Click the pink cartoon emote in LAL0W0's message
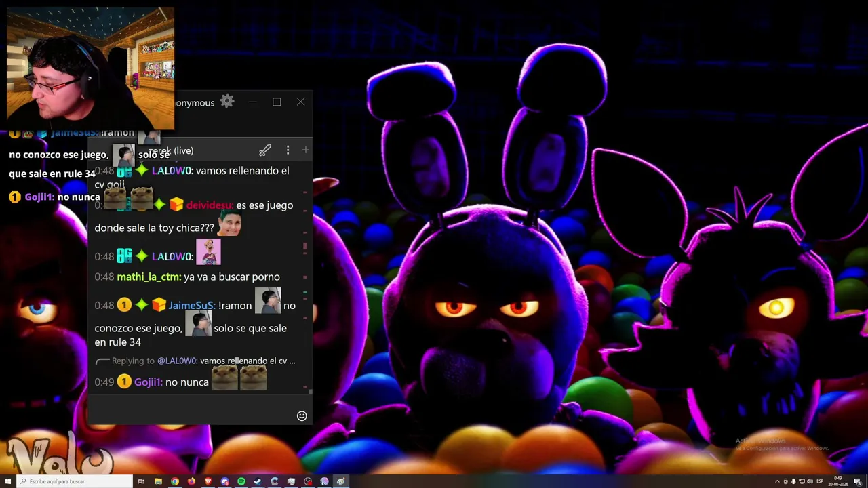This screenshot has height=488, width=868. coord(208,252)
